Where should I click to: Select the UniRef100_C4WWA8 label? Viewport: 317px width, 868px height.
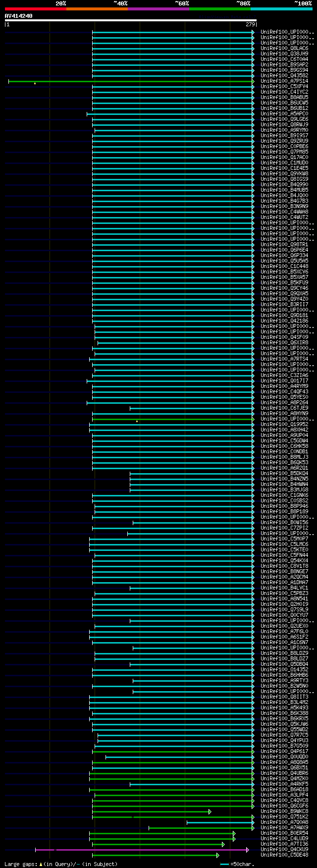(x=284, y=212)
